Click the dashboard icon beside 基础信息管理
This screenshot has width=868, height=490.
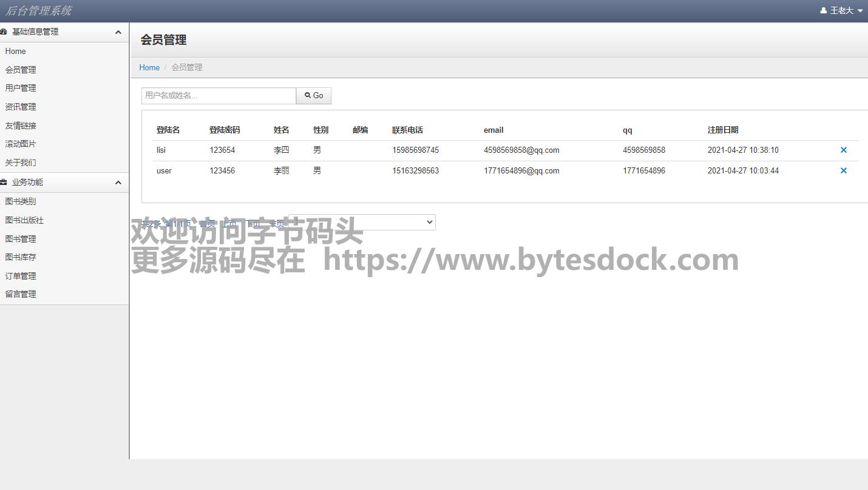point(4,32)
